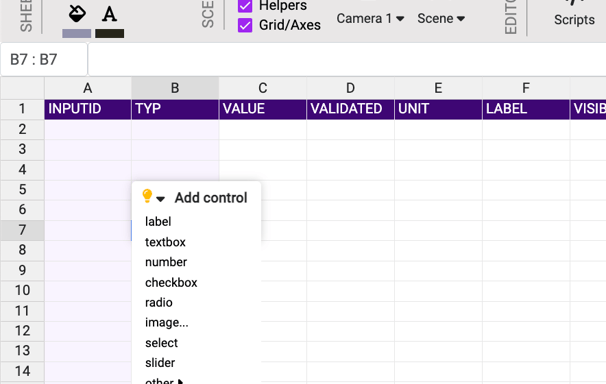
Task: Click the B7 : B7 cell reference box
Action: point(44,59)
